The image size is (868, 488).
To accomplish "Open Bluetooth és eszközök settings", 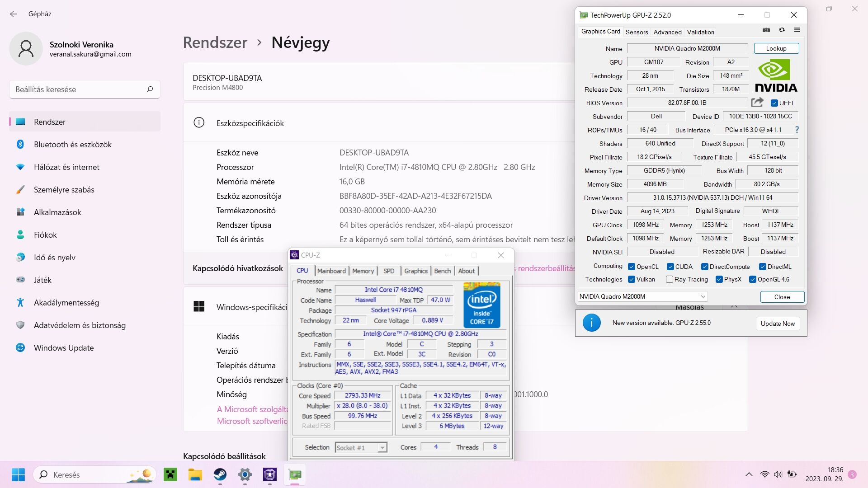I will [x=85, y=145].
